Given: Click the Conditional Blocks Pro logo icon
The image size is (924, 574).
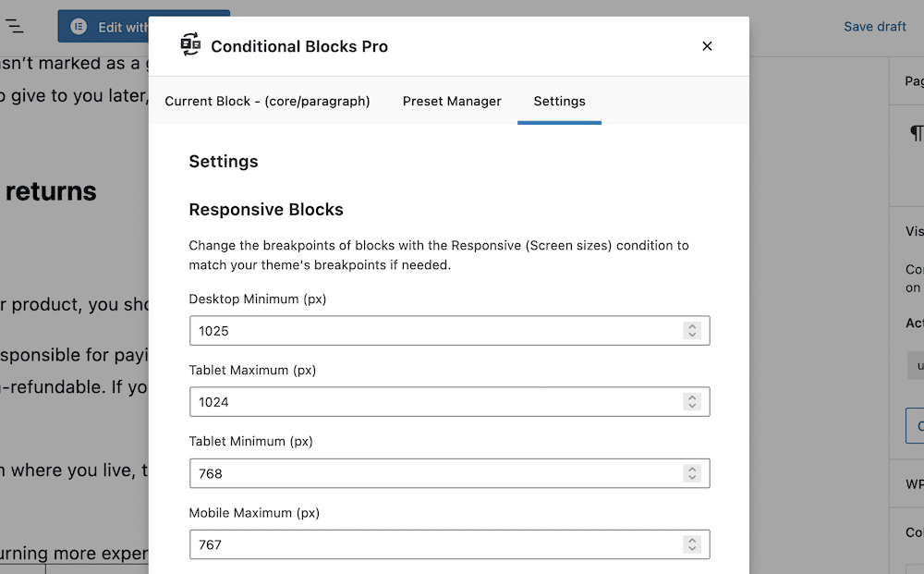Looking at the screenshot, I should 190,44.
